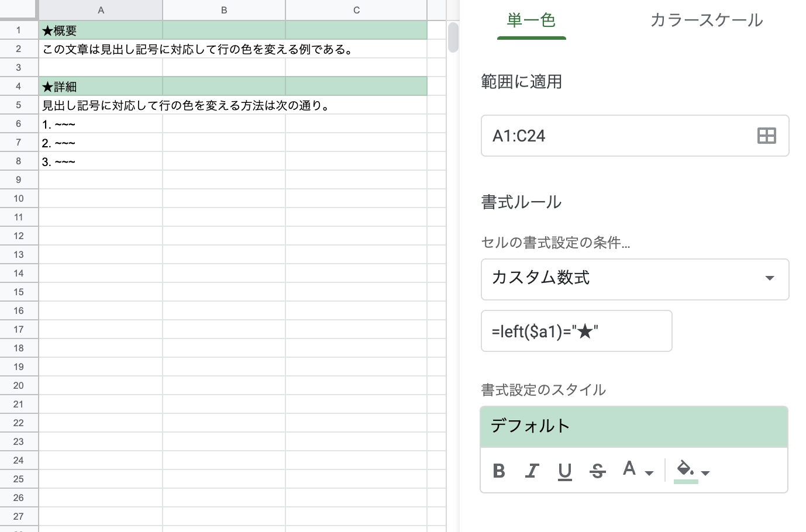The height and width of the screenshot is (532, 806).
Task: Click cell containing 3. ~~~
Action: 101,161
